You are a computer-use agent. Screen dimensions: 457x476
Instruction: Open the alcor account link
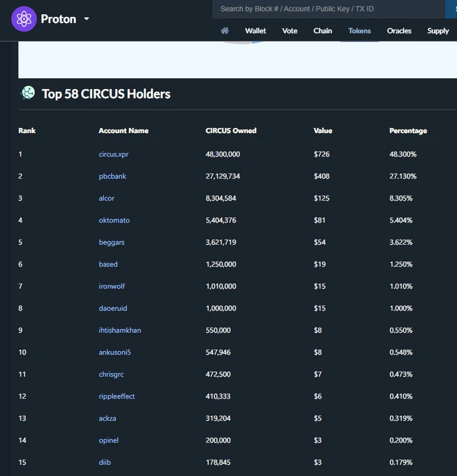pos(106,198)
